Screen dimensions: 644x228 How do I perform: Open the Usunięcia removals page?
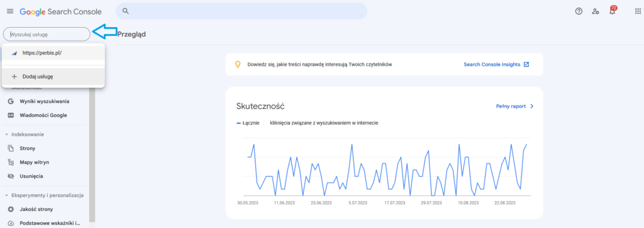click(31, 176)
